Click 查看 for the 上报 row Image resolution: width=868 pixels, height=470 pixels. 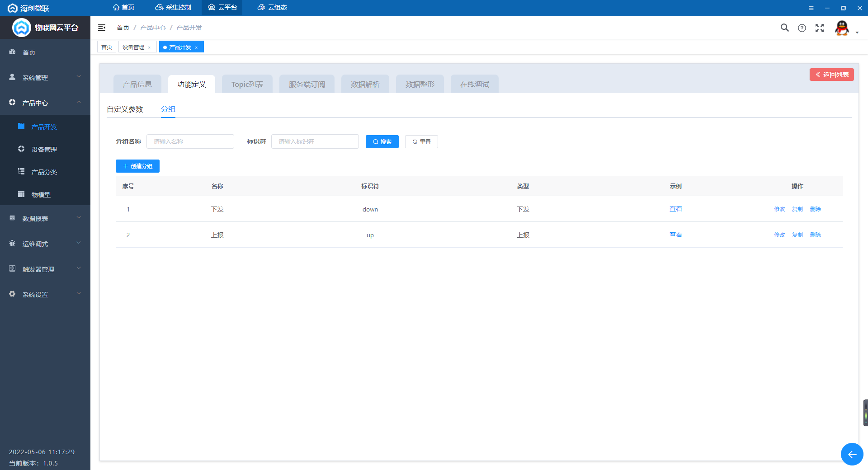676,235
